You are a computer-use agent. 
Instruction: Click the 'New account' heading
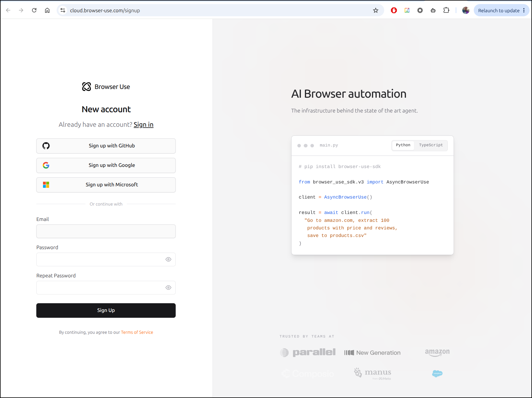coord(106,109)
